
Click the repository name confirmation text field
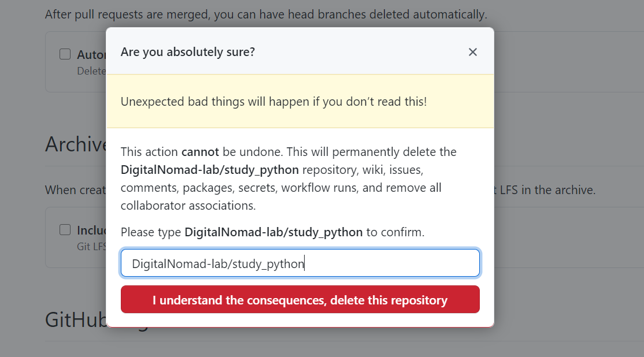[x=300, y=263]
